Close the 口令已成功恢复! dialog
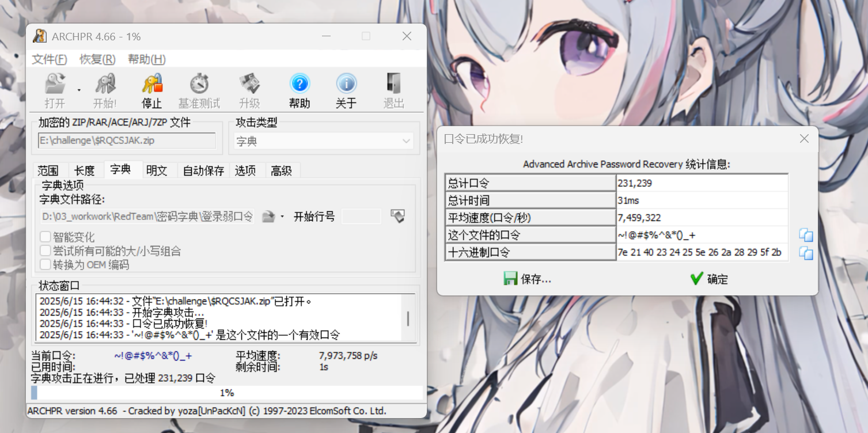The image size is (868, 433). (805, 139)
